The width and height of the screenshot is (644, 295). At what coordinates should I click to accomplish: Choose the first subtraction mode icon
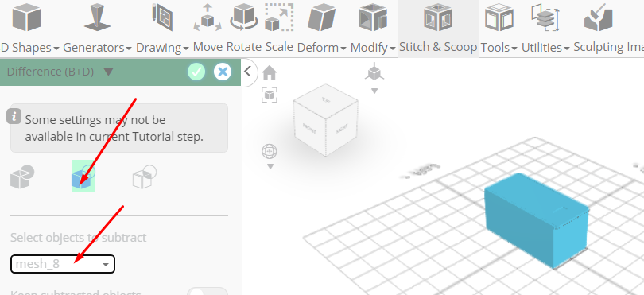(21, 177)
